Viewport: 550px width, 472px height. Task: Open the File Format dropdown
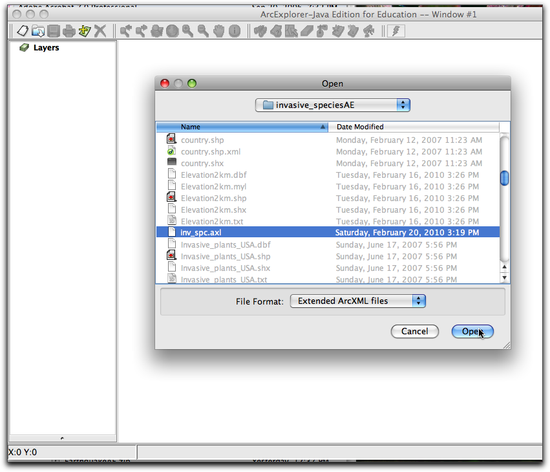tap(358, 301)
